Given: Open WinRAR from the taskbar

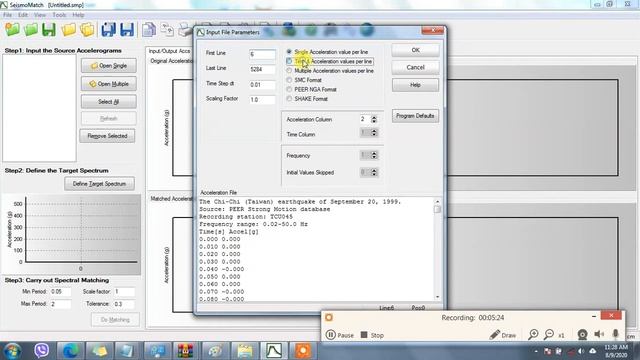Looking at the screenshot, I should (185, 351).
